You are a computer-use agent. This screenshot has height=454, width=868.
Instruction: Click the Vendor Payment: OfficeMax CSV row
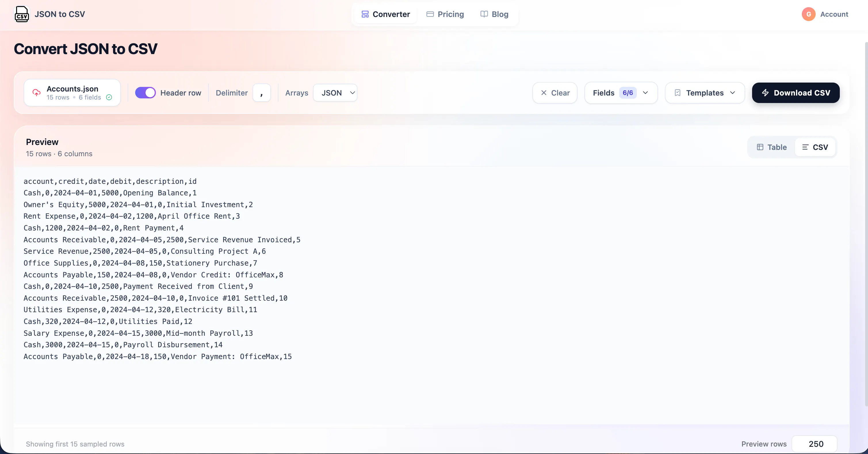pos(158,356)
